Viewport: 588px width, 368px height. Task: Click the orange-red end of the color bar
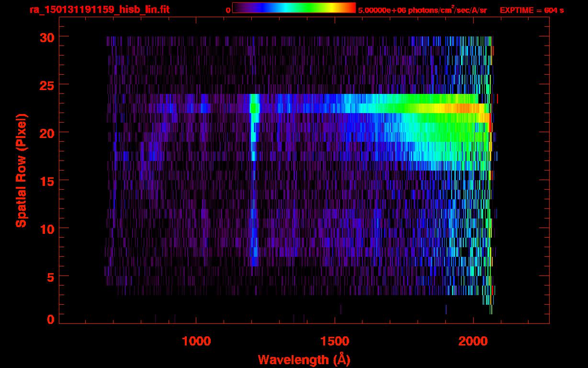point(347,8)
